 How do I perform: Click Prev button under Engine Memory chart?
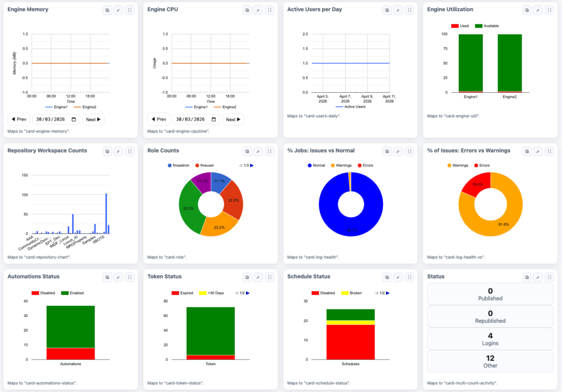coord(19,120)
